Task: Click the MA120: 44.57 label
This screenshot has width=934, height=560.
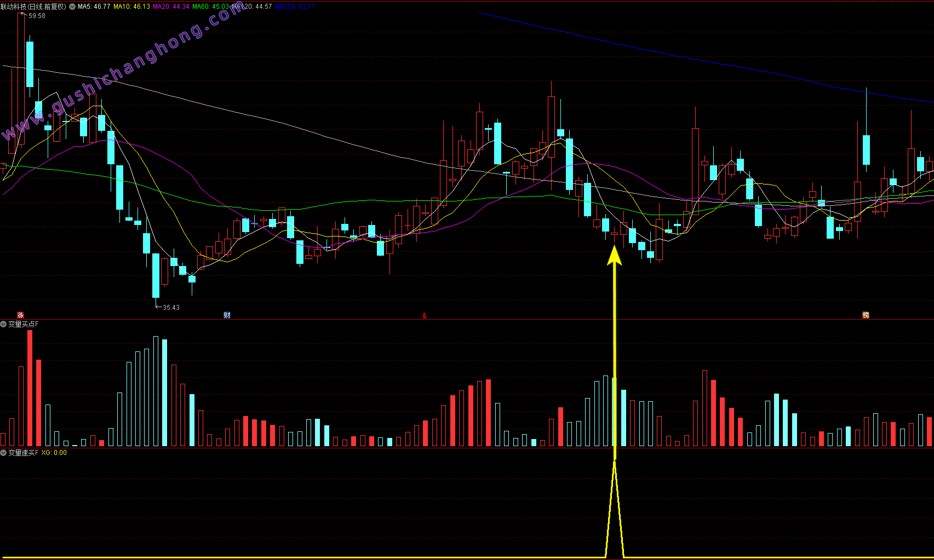Action: click(252, 7)
